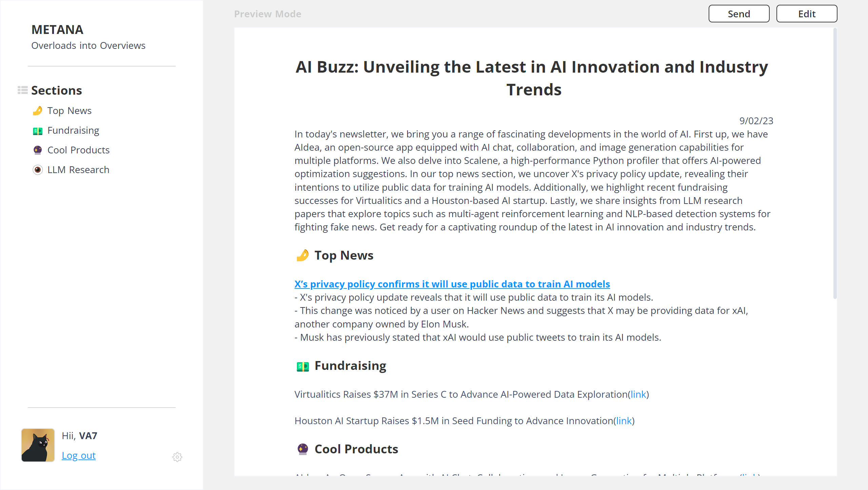This screenshot has height=490, width=868.
Task: Open X's privacy policy article link
Action: click(452, 284)
